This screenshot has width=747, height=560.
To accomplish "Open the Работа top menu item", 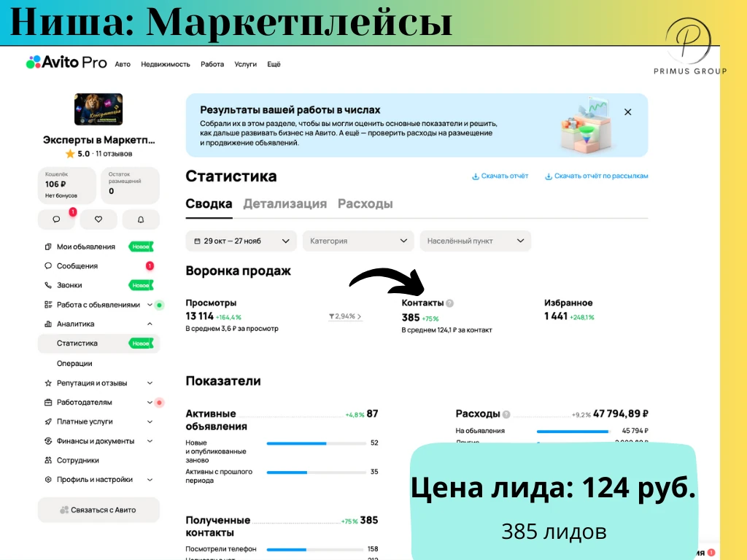I will click(x=212, y=64).
